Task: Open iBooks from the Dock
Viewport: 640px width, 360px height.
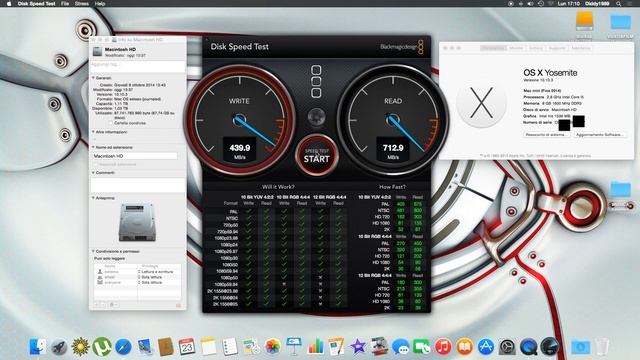Action: 464,347
